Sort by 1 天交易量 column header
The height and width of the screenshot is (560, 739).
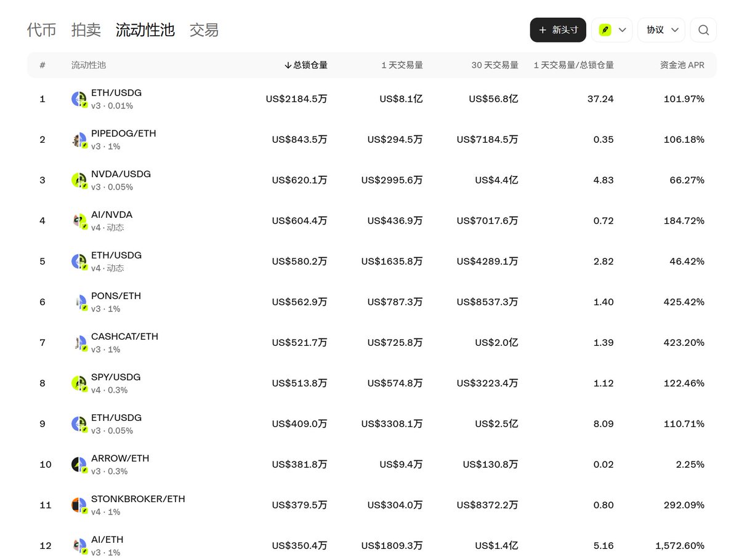[402, 65]
